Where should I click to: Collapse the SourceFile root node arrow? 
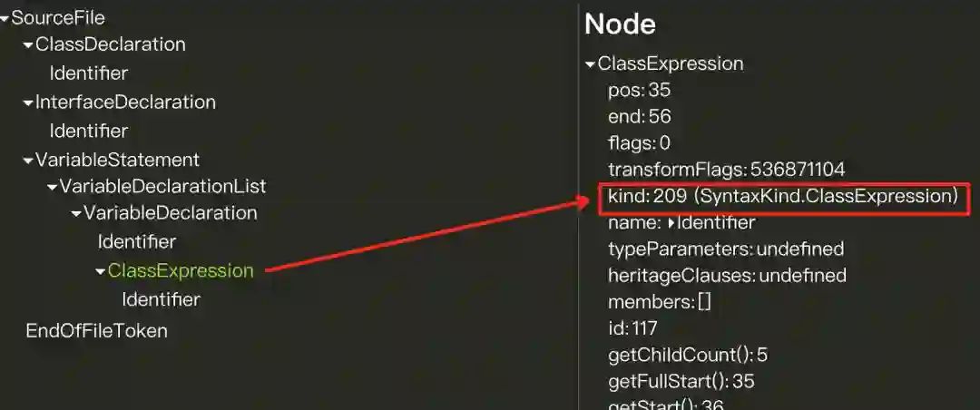5,19
